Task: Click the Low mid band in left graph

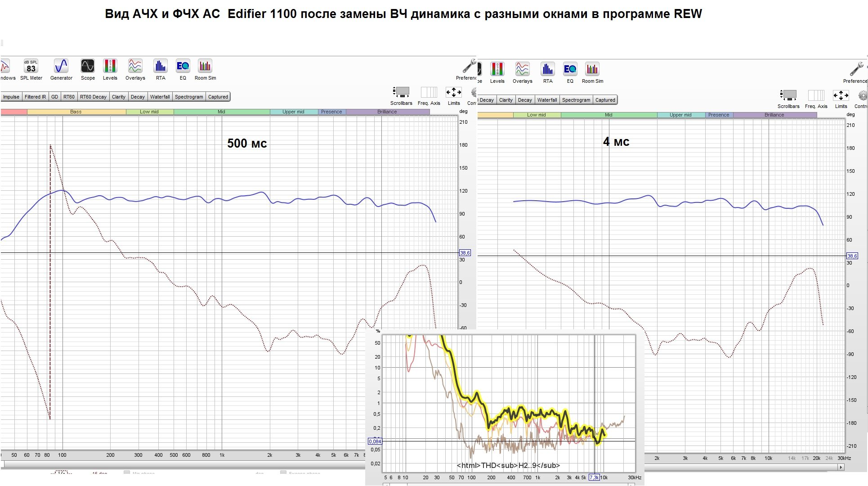Action: pyautogui.click(x=149, y=112)
